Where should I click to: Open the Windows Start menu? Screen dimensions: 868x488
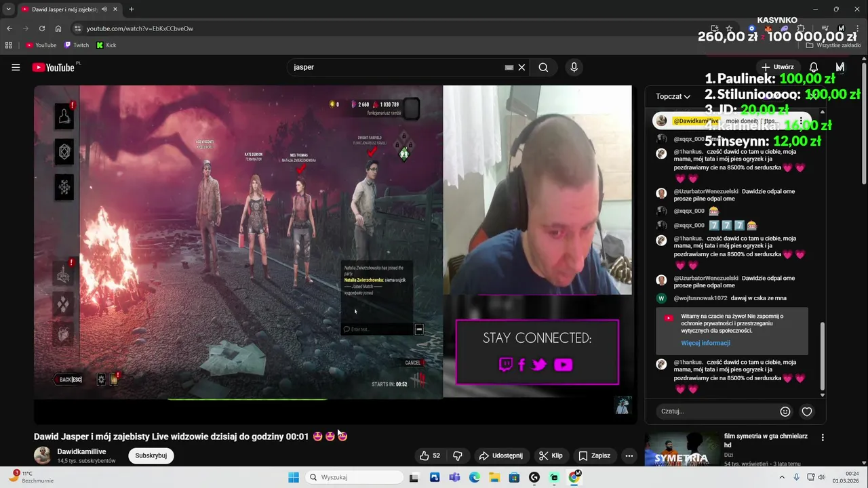tap(294, 477)
